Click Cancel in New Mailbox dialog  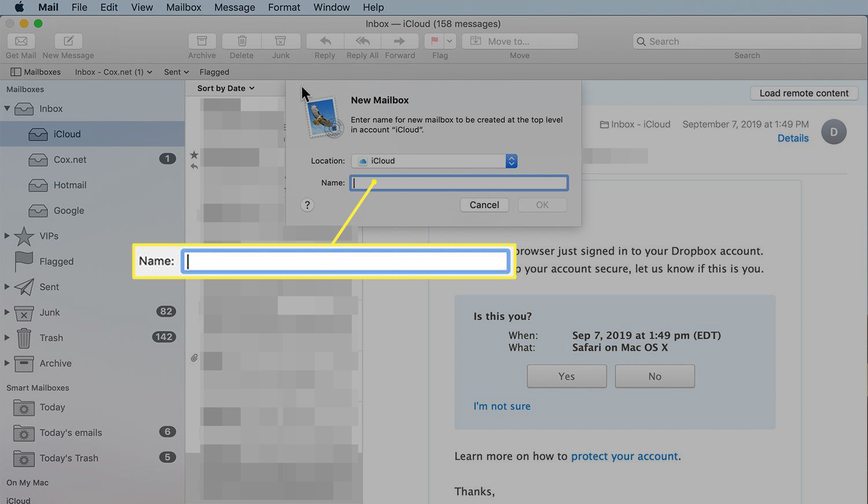tap(484, 205)
